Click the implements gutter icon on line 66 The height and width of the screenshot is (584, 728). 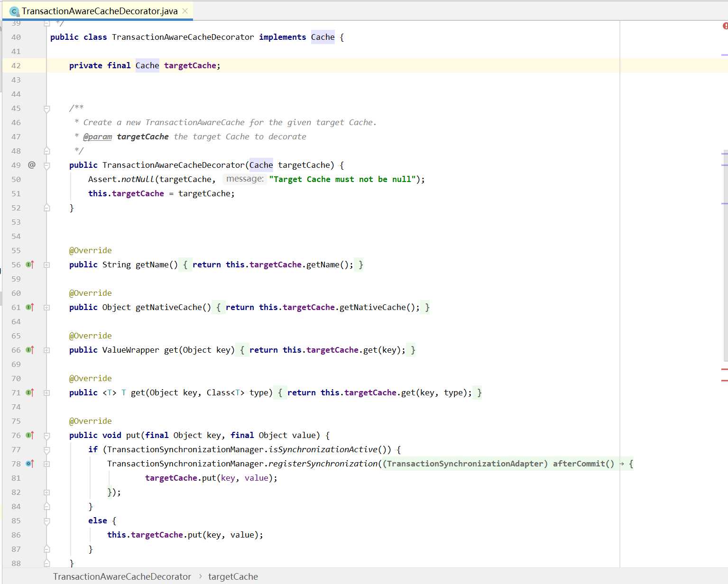point(30,350)
